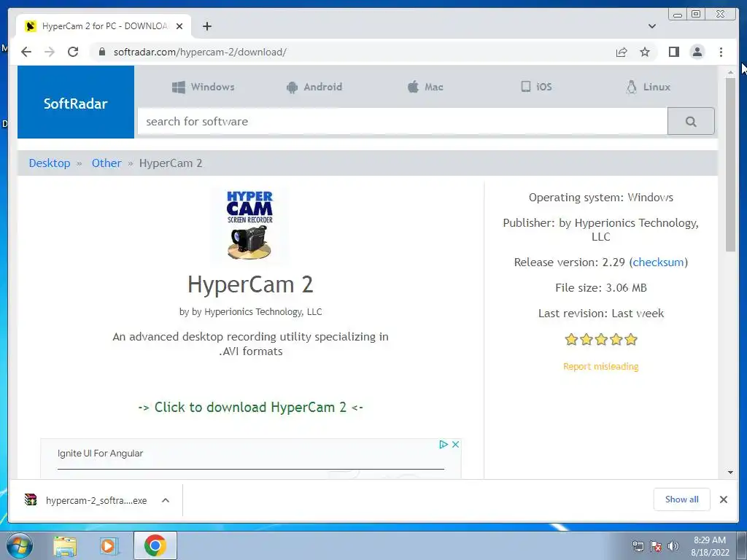
Task: Expand the download item options chevron
Action: [166, 500]
